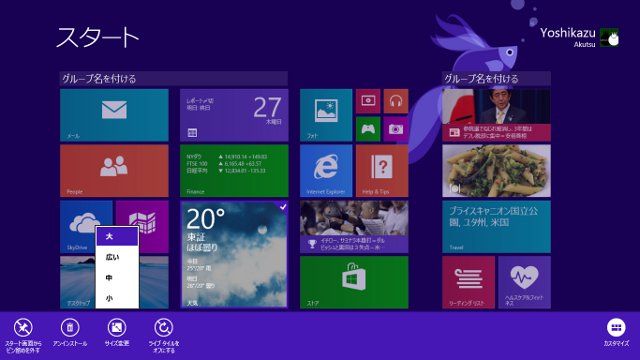
Task: Choose the 広い (Wide) size option
Action: pyautogui.click(x=117, y=257)
